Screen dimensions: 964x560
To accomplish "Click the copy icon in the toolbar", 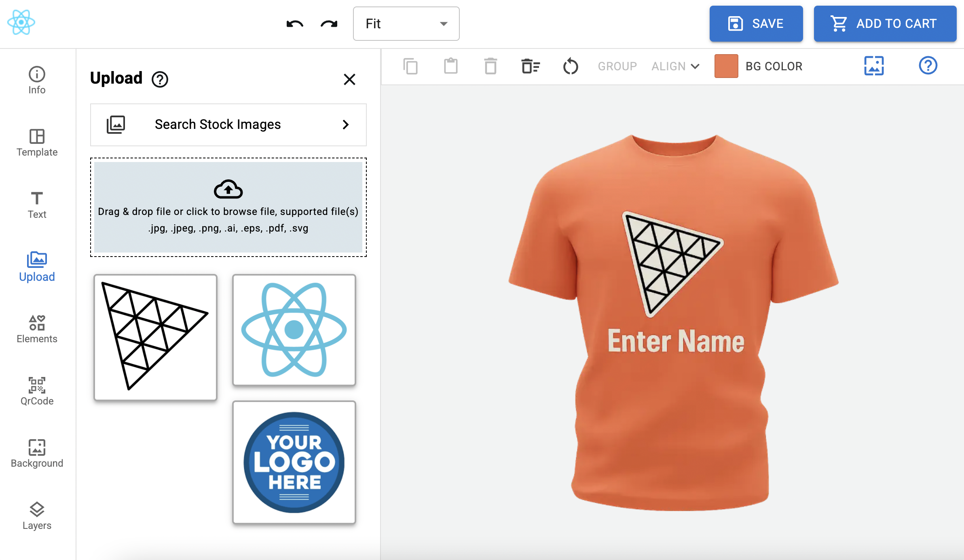I will point(410,66).
